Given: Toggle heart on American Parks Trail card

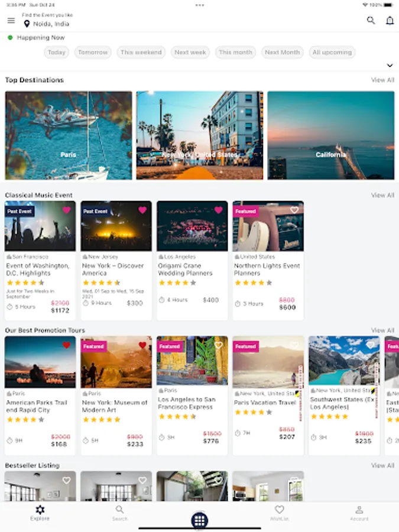Looking at the screenshot, I should pos(66,345).
